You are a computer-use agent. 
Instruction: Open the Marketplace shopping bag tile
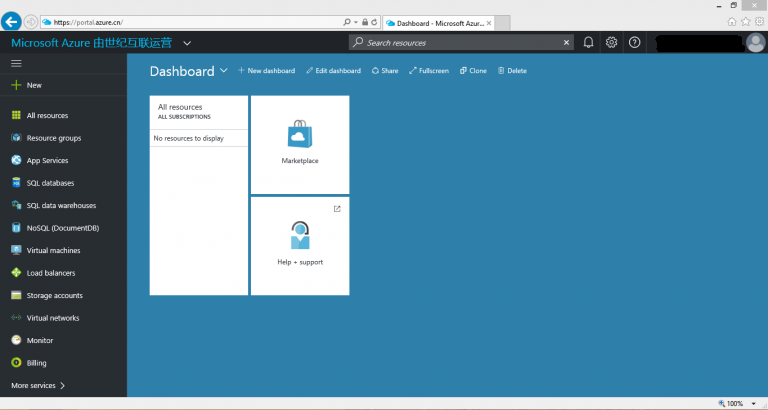pyautogui.click(x=300, y=145)
